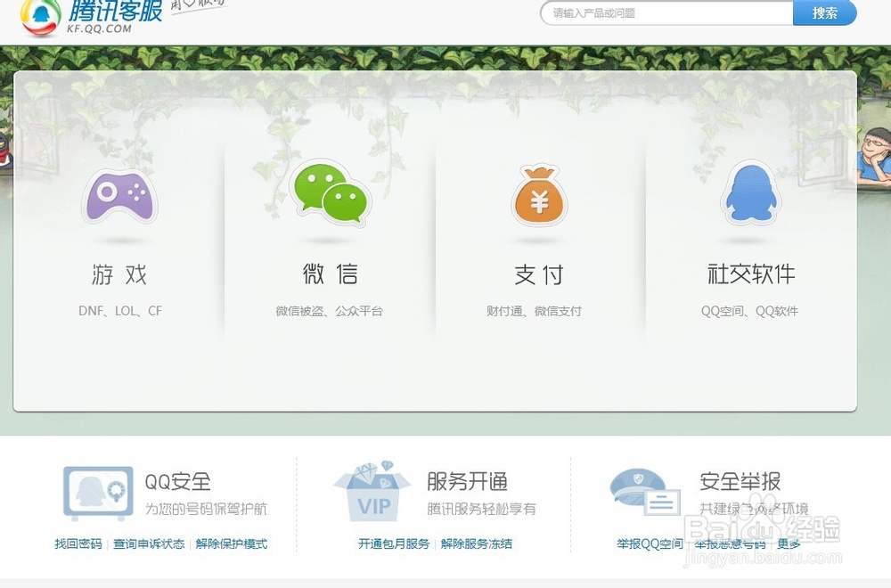Click the DNF、LOL、CF subtitle

pyautogui.click(x=120, y=311)
